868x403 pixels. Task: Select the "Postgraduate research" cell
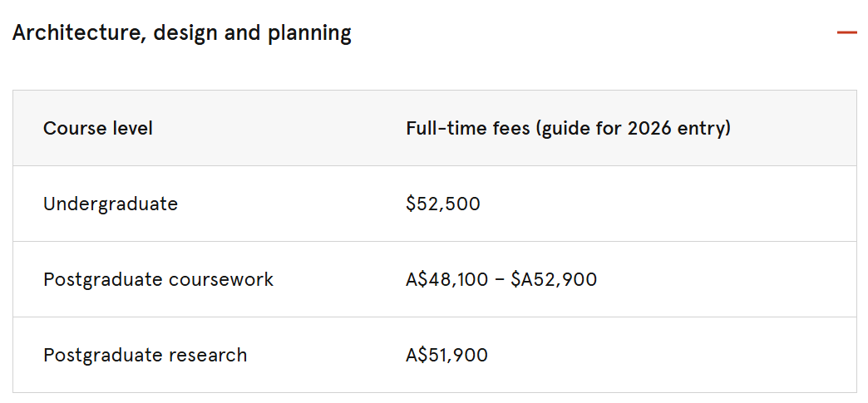[145, 355]
